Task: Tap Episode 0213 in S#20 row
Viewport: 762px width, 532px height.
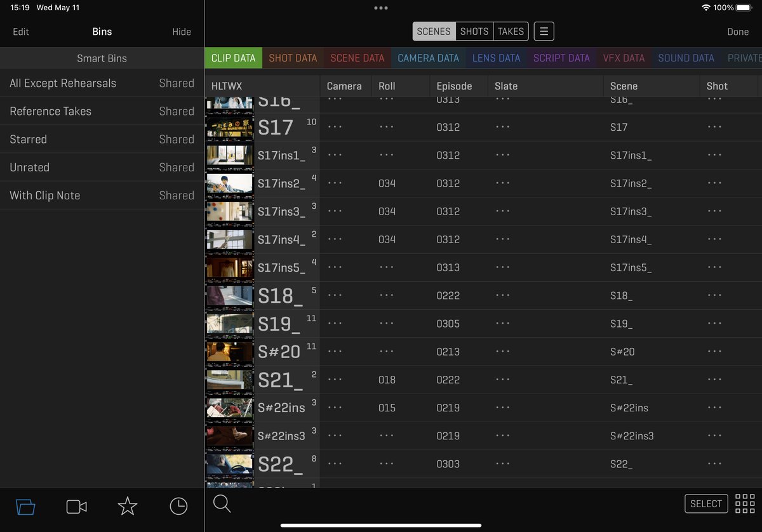Action: point(448,351)
